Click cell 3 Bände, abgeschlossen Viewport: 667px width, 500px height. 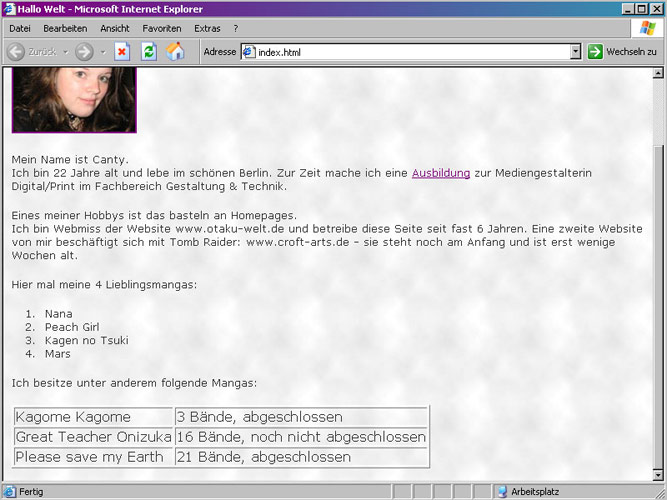(301, 417)
